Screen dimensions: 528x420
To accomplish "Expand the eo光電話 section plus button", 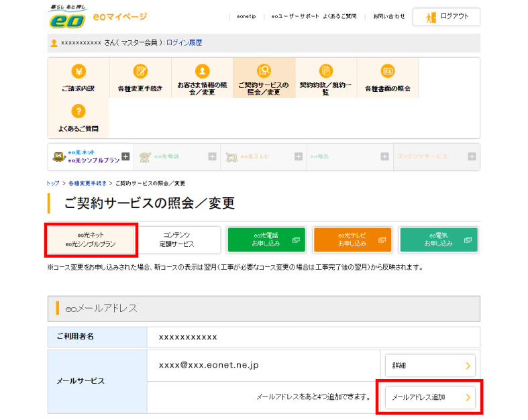I will coord(212,156).
